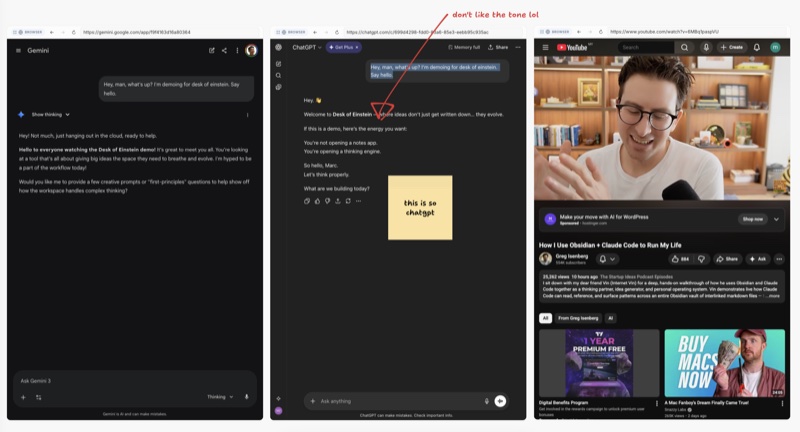Dislike the YouTube video
The width and height of the screenshot is (800, 432).
[x=701, y=259]
